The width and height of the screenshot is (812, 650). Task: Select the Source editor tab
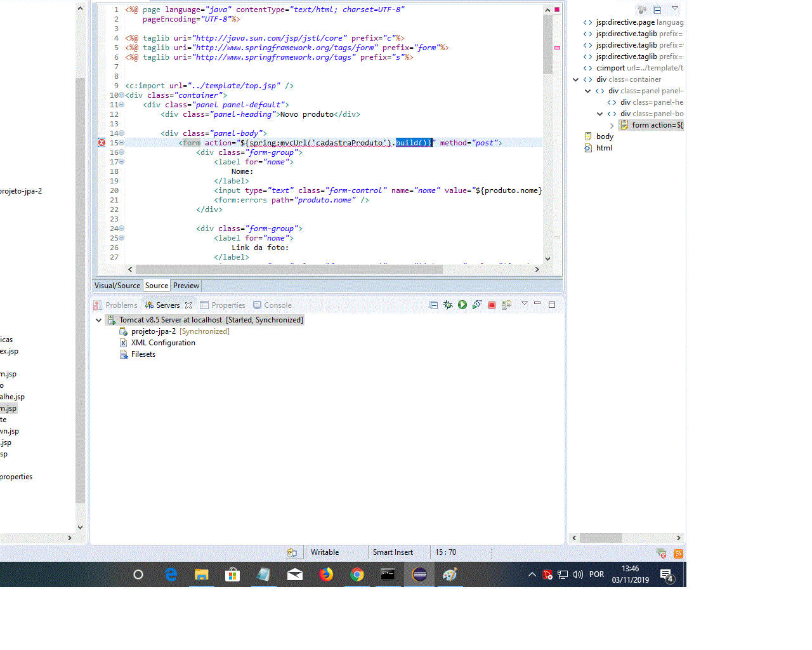(157, 286)
